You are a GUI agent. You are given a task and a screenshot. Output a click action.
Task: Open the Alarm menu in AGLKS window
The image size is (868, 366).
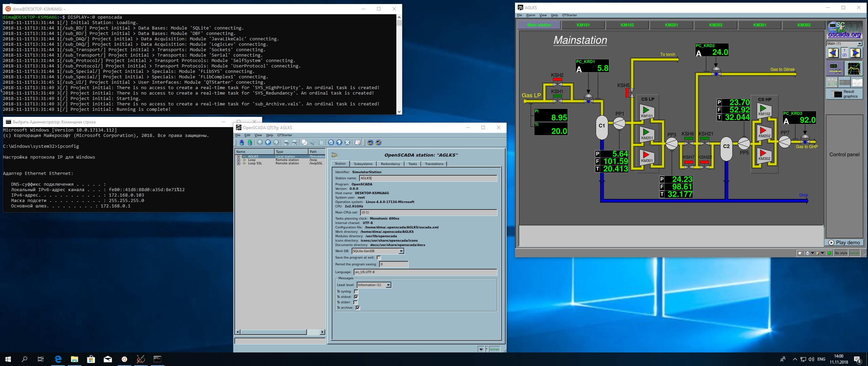click(530, 15)
